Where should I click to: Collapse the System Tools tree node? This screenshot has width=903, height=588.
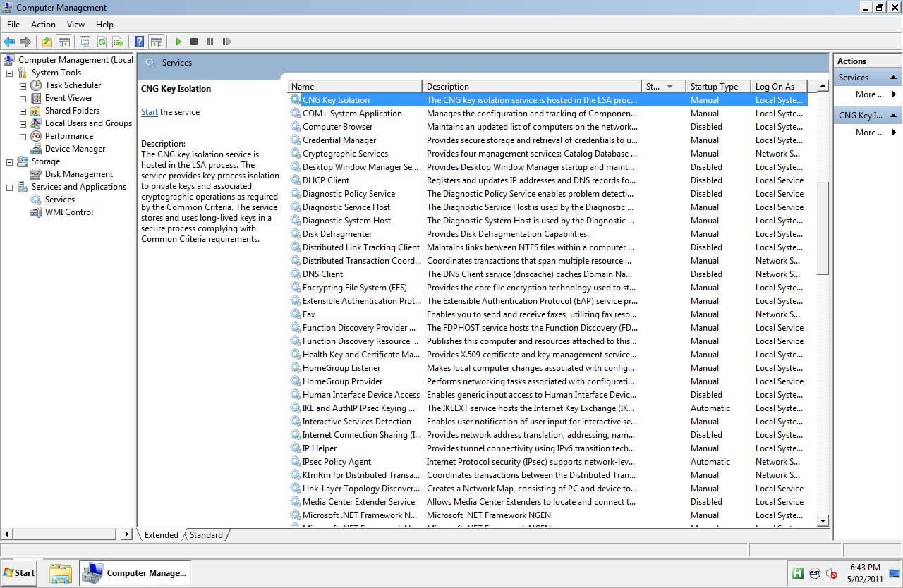[x=10, y=73]
